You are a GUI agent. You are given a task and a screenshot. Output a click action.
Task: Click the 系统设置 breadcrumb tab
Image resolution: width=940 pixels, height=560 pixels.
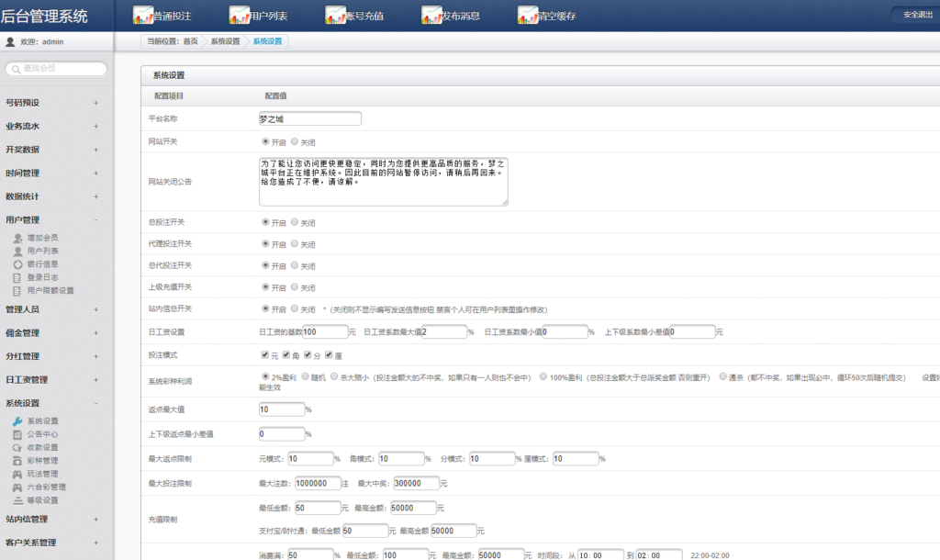pyautogui.click(x=268, y=41)
